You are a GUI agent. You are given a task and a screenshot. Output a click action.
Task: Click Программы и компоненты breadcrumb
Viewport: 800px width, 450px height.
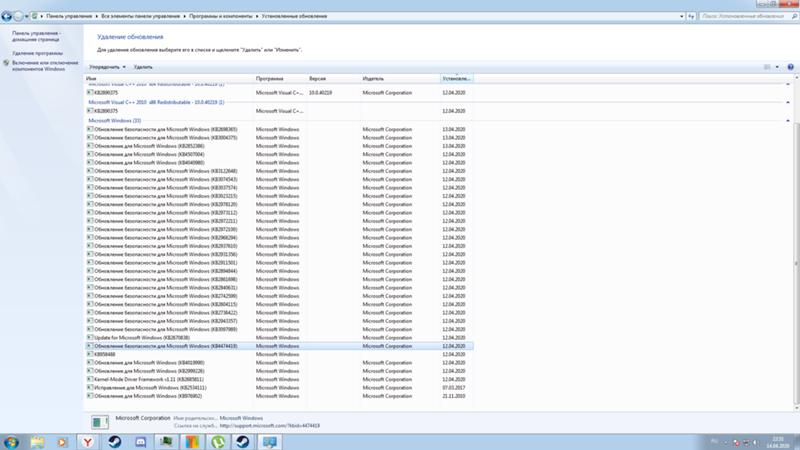point(220,16)
